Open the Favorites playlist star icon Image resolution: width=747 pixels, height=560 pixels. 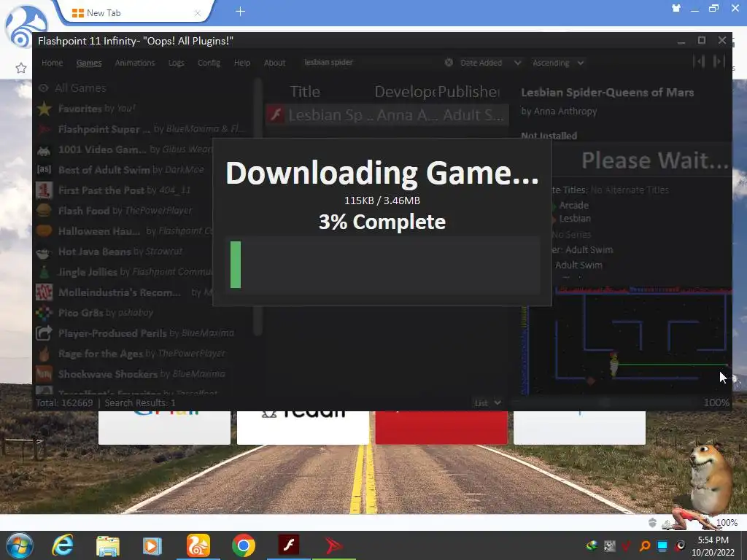click(44, 109)
